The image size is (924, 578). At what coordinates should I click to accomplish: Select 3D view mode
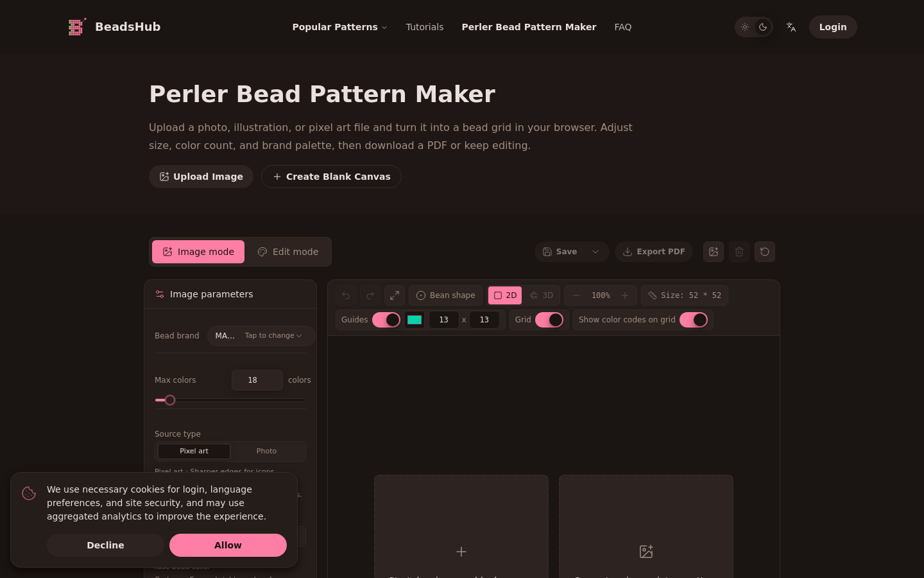(x=542, y=295)
